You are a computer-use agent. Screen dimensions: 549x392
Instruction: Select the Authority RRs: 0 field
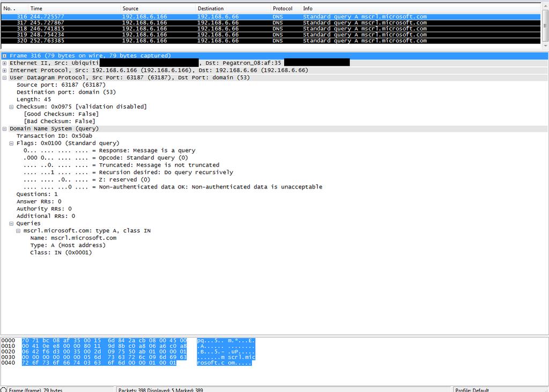coord(44,209)
